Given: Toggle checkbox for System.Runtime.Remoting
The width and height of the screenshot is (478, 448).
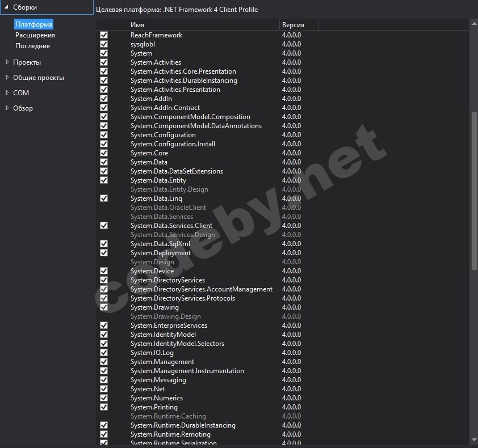Looking at the screenshot, I should (x=104, y=434).
